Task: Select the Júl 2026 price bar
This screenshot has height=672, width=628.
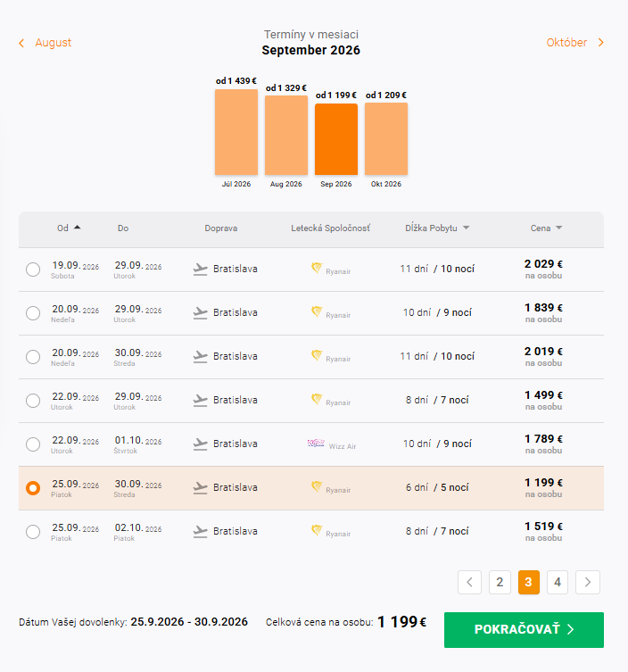Action: point(236,132)
